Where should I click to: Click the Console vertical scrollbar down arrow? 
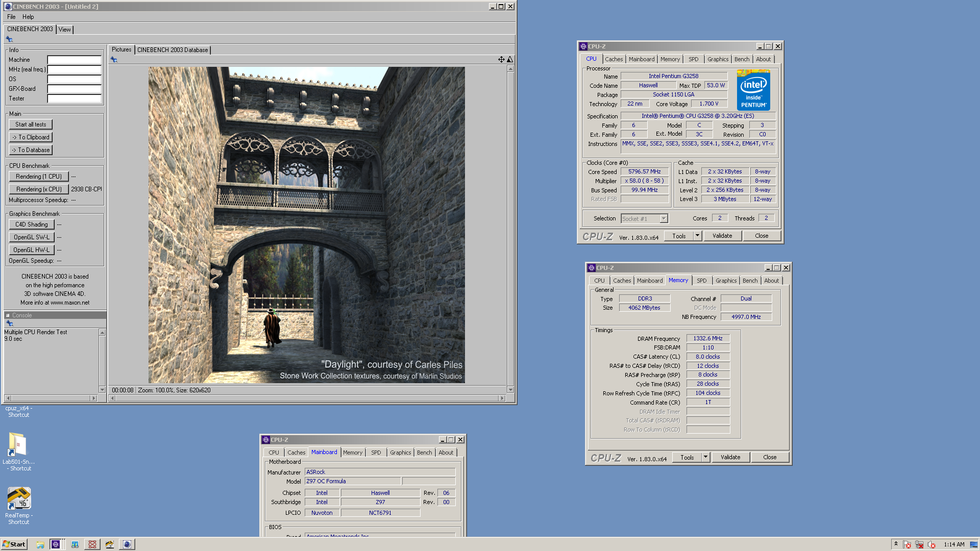[x=102, y=390]
